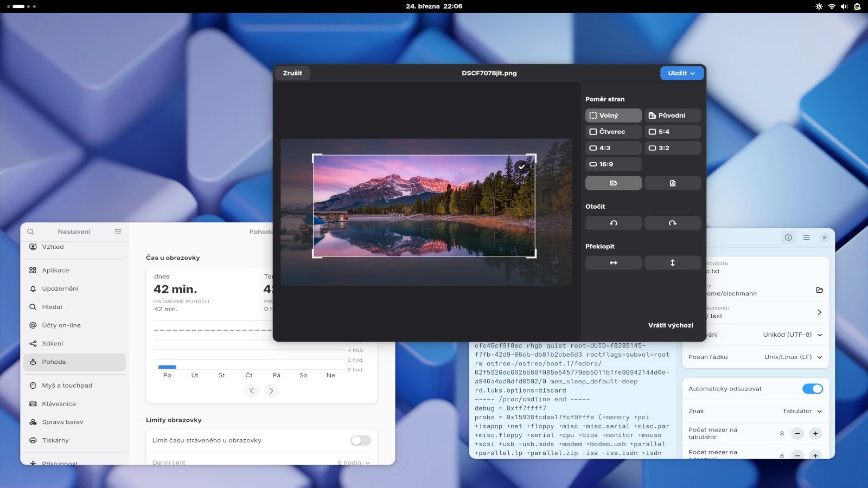Open clock showing 24. března 22:06

[x=434, y=7]
